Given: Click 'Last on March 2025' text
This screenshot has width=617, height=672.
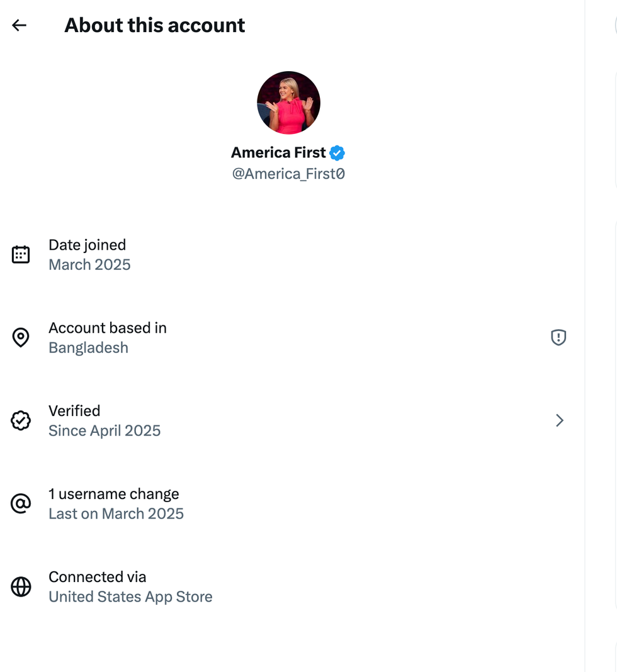Looking at the screenshot, I should tap(116, 514).
